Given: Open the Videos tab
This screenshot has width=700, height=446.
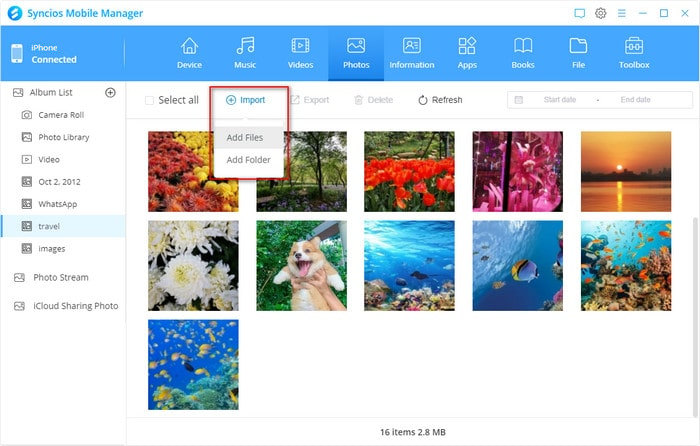Looking at the screenshot, I should (x=300, y=54).
